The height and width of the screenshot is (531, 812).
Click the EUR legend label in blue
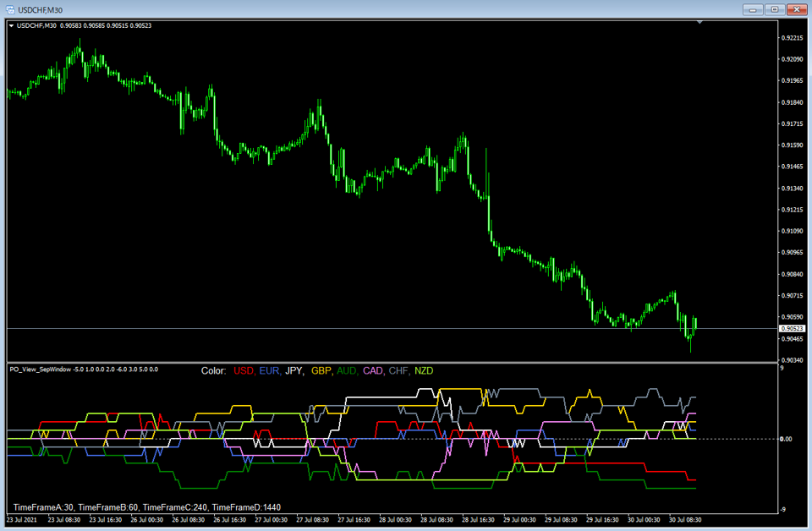269,371
